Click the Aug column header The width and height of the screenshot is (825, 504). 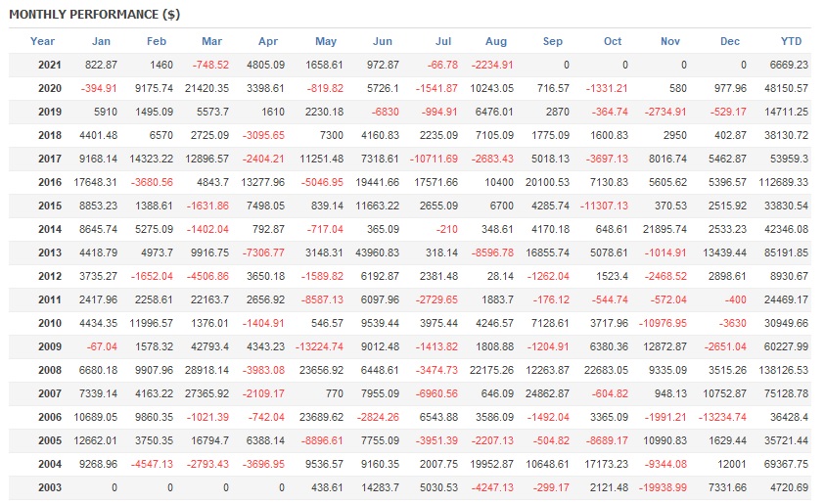pos(496,41)
